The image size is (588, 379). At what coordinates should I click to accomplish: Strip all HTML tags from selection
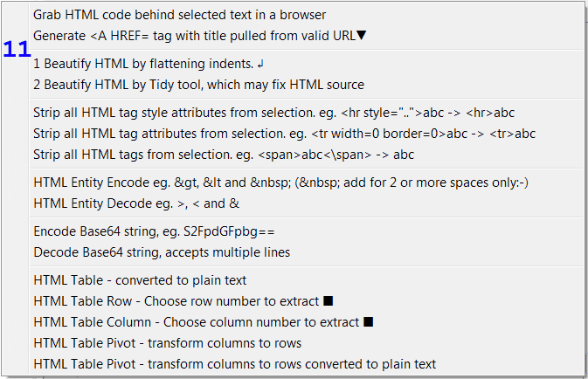pos(224,155)
